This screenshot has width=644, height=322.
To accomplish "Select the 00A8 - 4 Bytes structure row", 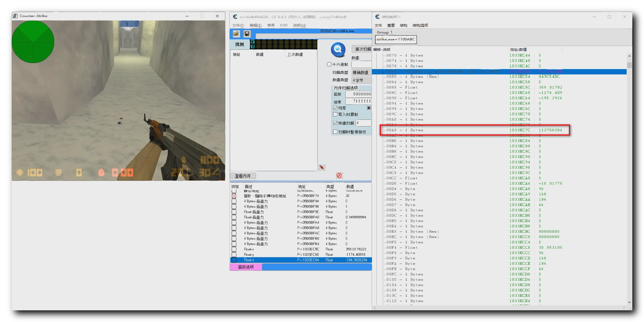I will pyautogui.click(x=500, y=130).
